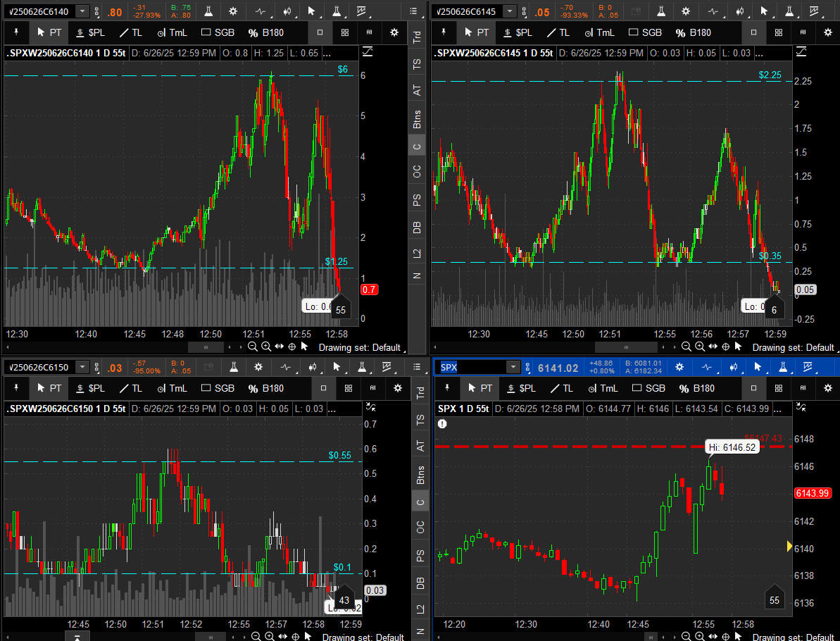
Task: Click crosshair pan icon under C6140 chart
Action: click(292, 347)
